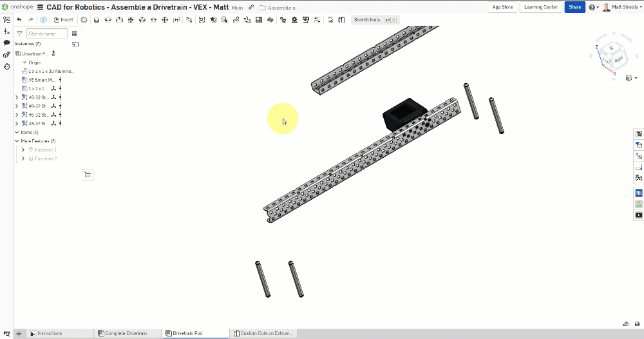Open the comments panel speech bubble icon
644x339 pixels.
[x=6, y=43]
